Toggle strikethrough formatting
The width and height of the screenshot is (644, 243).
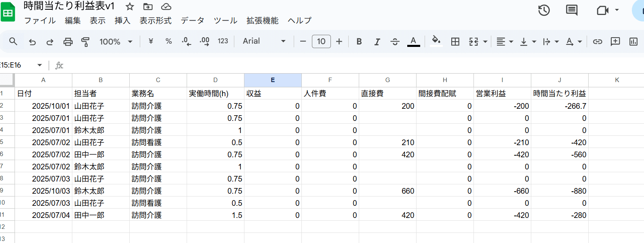tap(395, 42)
